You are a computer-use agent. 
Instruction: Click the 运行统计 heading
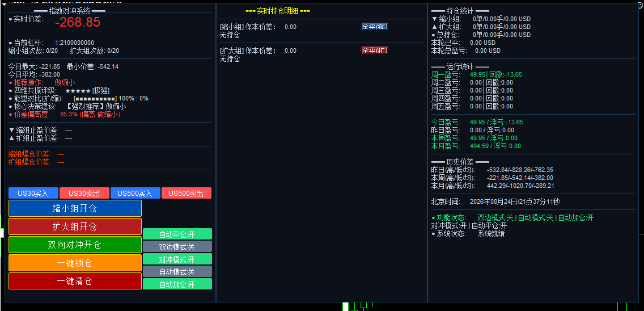click(x=460, y=66)
